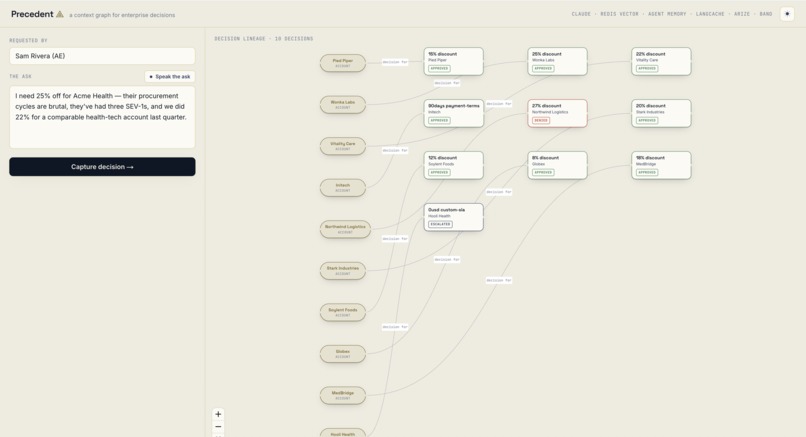Select the Soylent Foods account node

click(x=343, y=312)
